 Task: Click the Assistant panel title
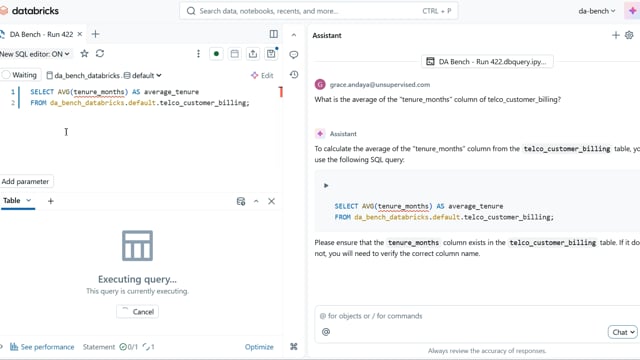327,36
